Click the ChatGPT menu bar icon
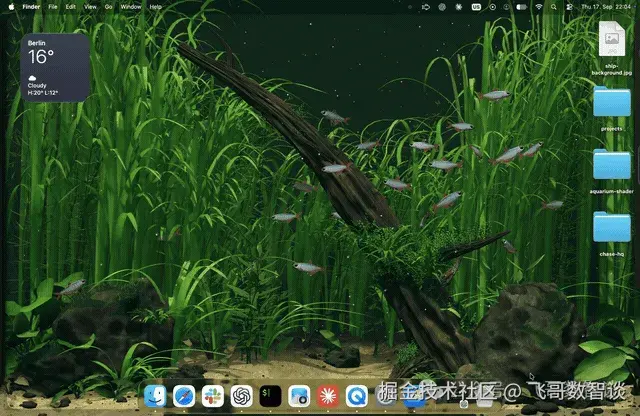This screenshot has height=416, width=640. point(442,7)
